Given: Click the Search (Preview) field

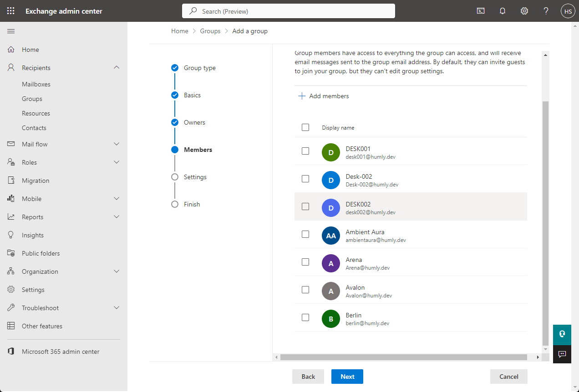Looking at the screenshot, I should tap(288, 10).
